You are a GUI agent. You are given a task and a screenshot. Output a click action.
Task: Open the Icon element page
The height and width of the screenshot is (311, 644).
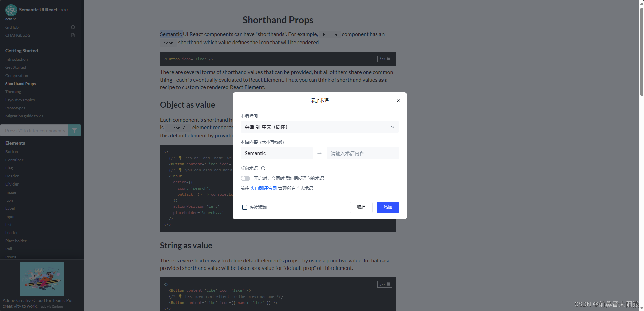click(9, 200)
